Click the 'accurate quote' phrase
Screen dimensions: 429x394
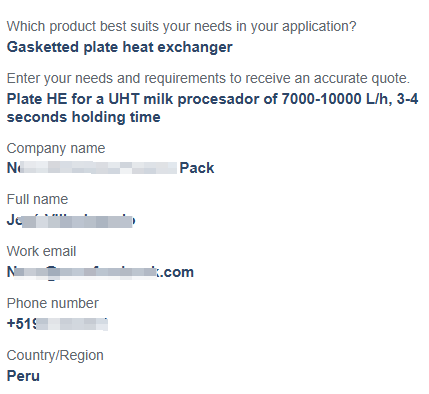tap(362, 79)
